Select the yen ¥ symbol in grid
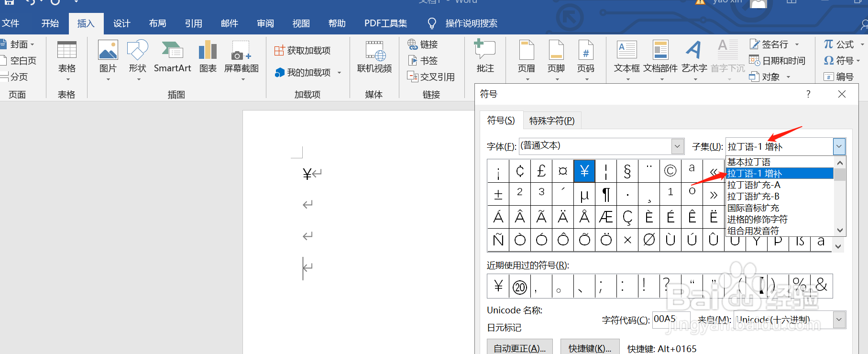Screen dimensions: 868x354 584,171
